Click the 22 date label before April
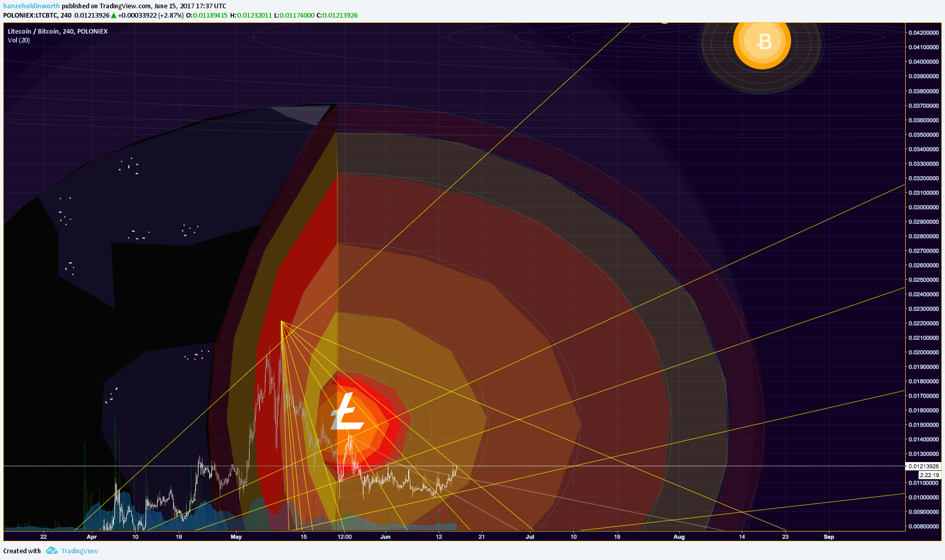Viewport: 945px width, 560px height. (44, 537)
